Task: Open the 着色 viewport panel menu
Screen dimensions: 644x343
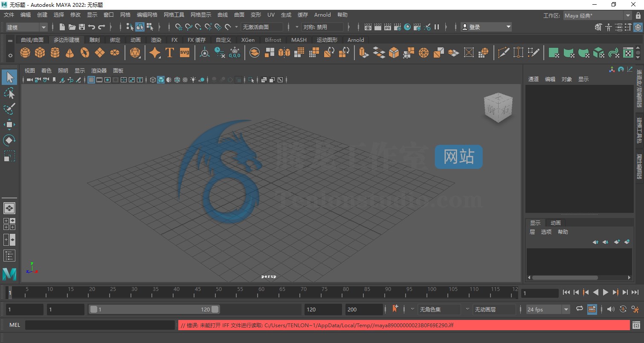Action: pos(46,70)
